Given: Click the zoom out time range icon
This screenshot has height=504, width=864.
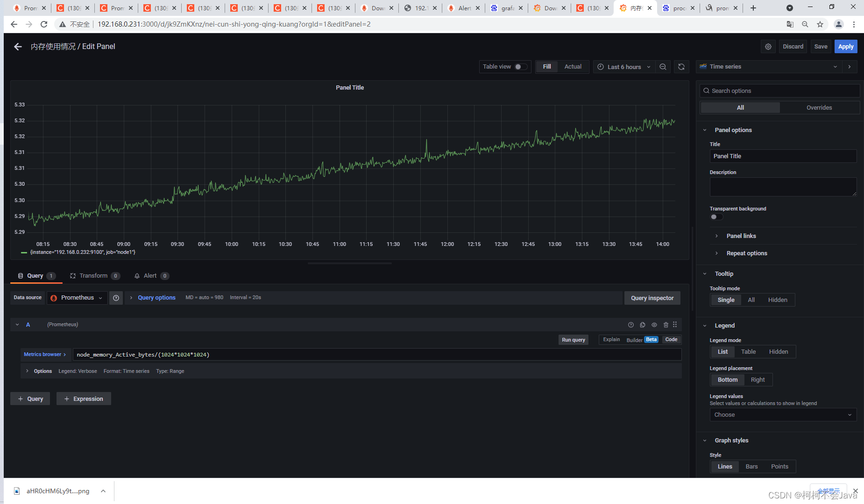Looking at the screenshot, I should pos(663,67).
